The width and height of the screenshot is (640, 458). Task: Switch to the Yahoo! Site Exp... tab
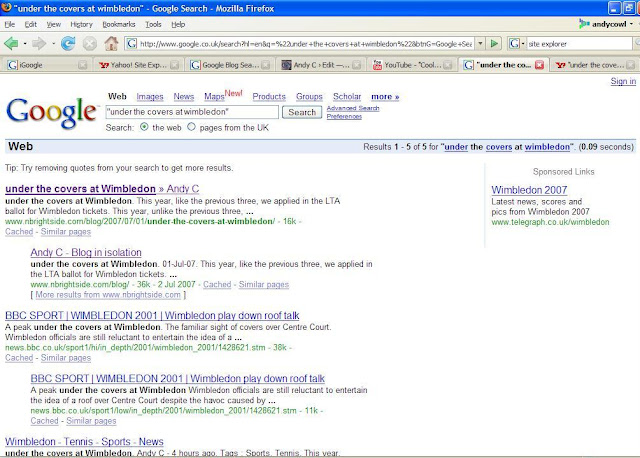[138, 65]
